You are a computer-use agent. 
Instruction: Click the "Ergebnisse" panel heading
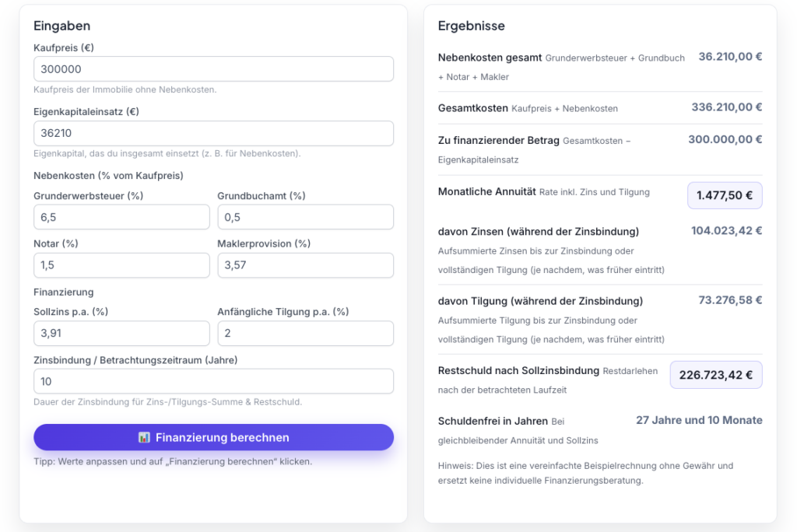[472, 26]
